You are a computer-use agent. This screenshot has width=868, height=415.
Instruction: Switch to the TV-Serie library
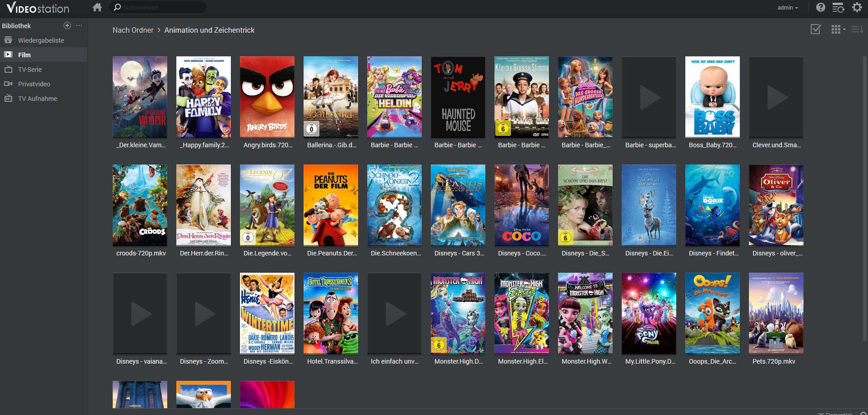point(44,70)
